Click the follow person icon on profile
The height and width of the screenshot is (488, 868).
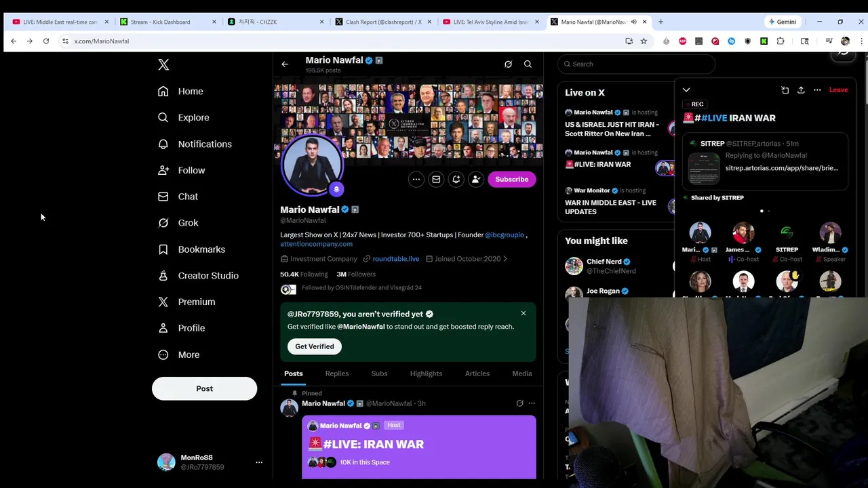point(476,180)
